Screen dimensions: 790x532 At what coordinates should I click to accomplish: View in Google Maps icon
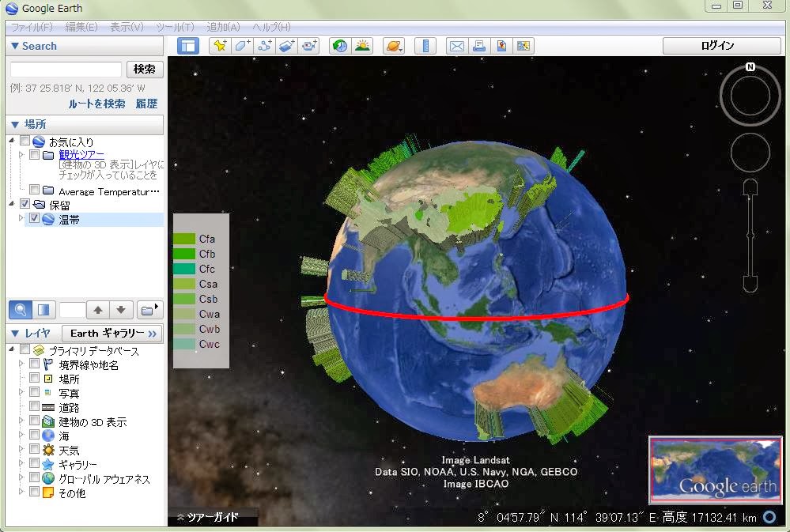[524, 46]
